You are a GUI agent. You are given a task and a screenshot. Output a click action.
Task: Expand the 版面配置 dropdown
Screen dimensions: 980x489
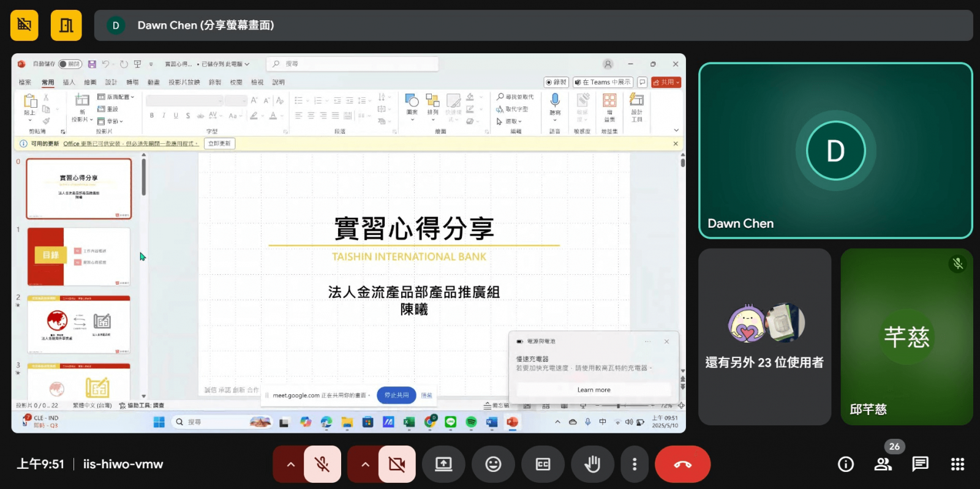coord(116,97)
